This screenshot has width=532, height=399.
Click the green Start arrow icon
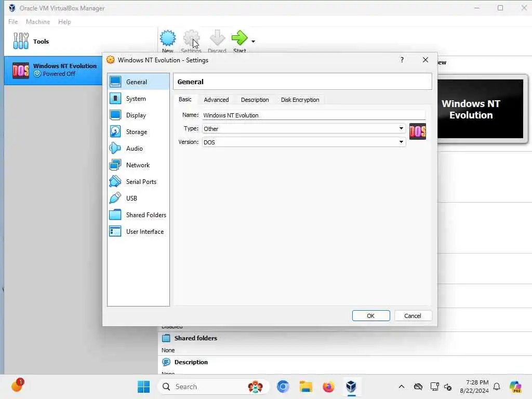coord(240,38)
